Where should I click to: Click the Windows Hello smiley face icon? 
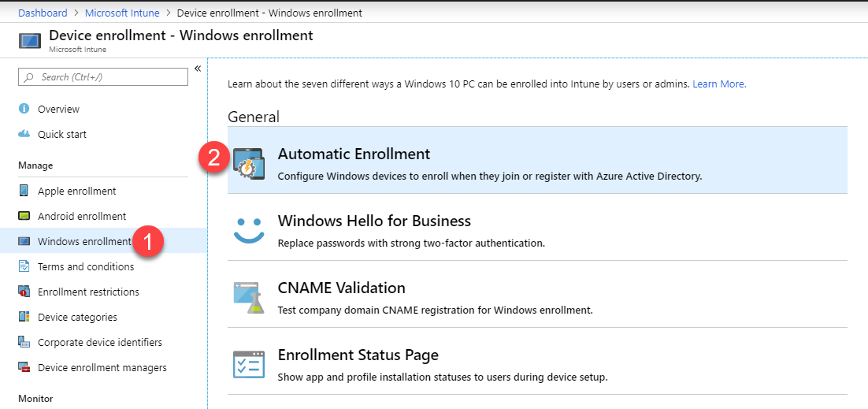pos(249,228)
